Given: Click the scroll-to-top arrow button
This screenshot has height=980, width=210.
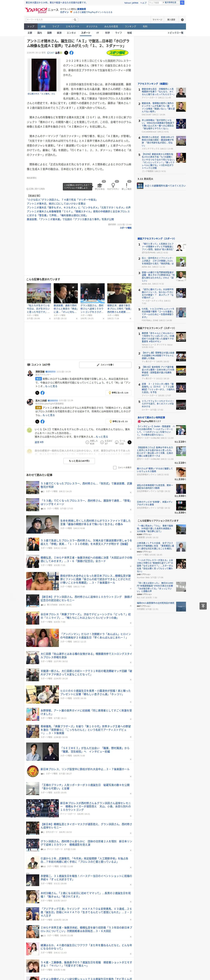Looking at the screenshot, I should [x=203, y=606].
